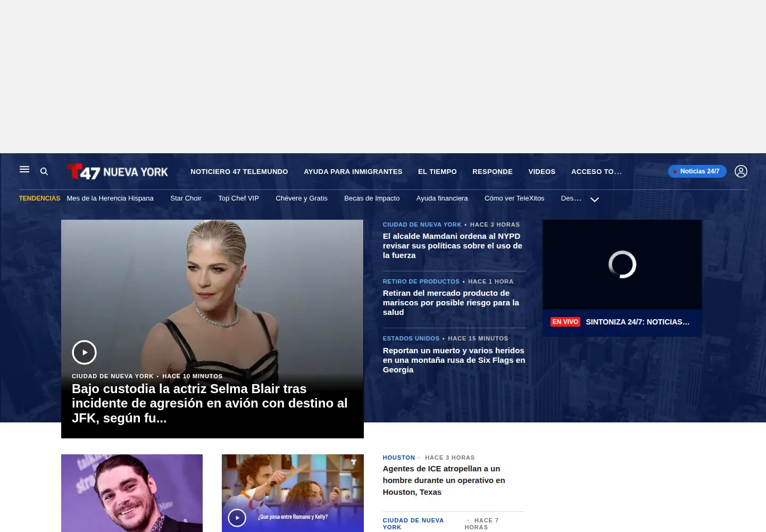Go to El Tiempo section

[x=437, y=171]
